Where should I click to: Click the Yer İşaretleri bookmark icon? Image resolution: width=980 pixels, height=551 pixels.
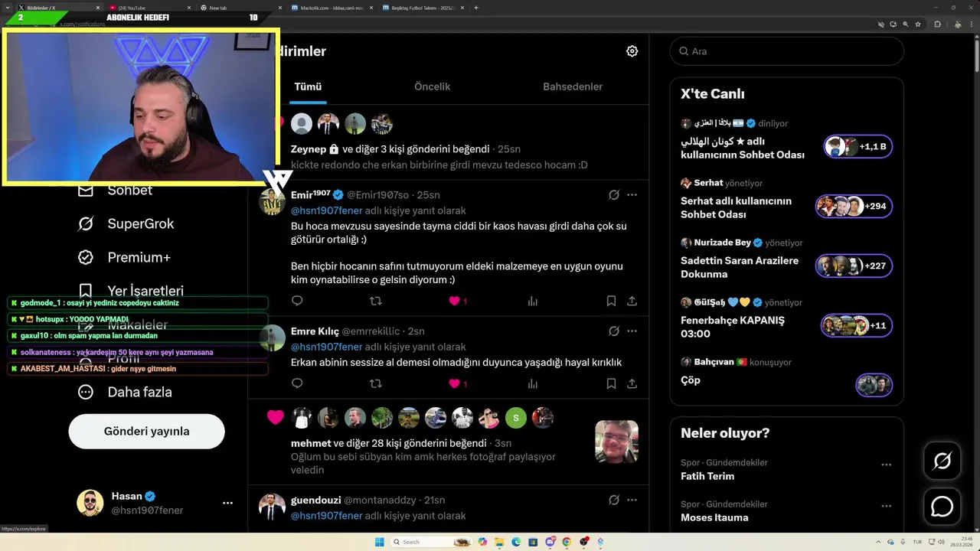(86, 291)
